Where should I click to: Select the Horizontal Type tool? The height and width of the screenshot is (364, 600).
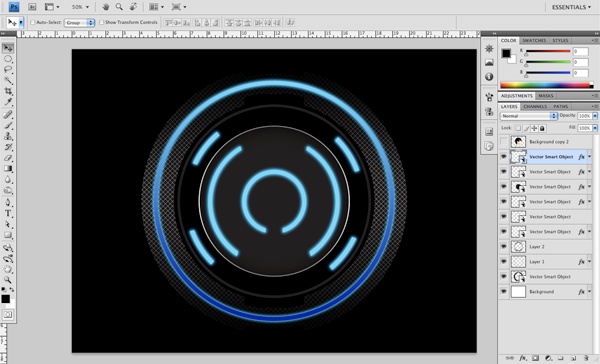8,214
